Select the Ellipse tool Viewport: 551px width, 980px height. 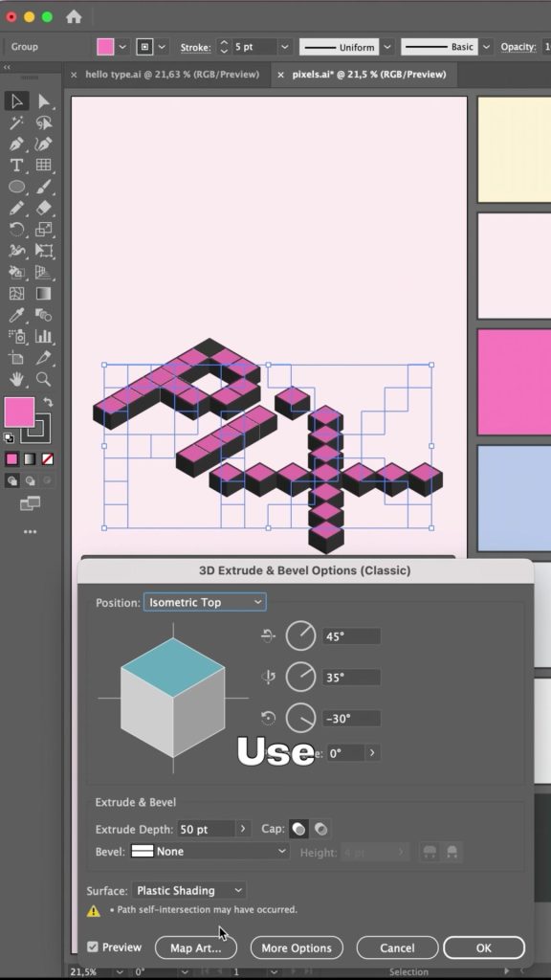(17, 187)
